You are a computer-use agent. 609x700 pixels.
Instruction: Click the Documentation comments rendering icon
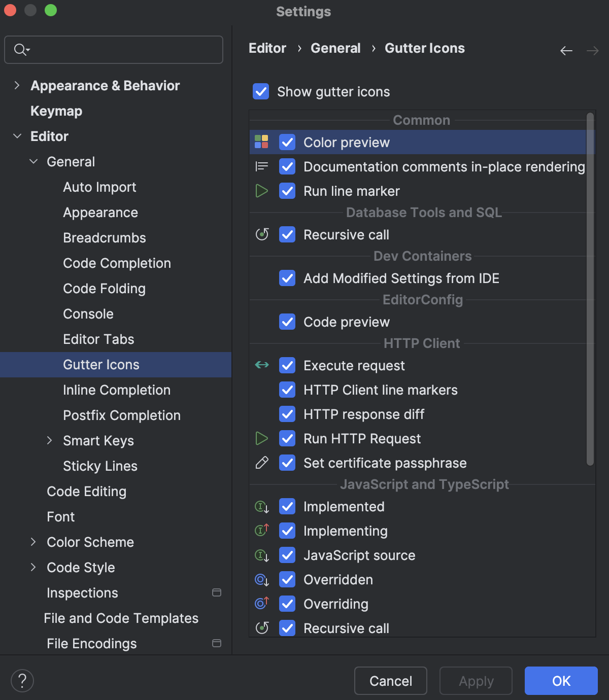[x=261, y=166]
